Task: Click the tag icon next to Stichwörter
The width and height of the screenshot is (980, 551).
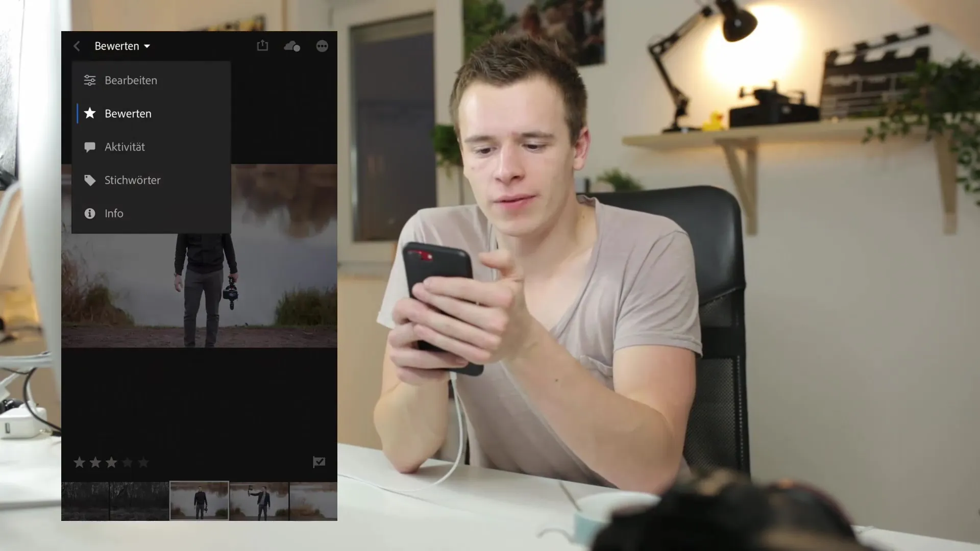Action: 90,180
